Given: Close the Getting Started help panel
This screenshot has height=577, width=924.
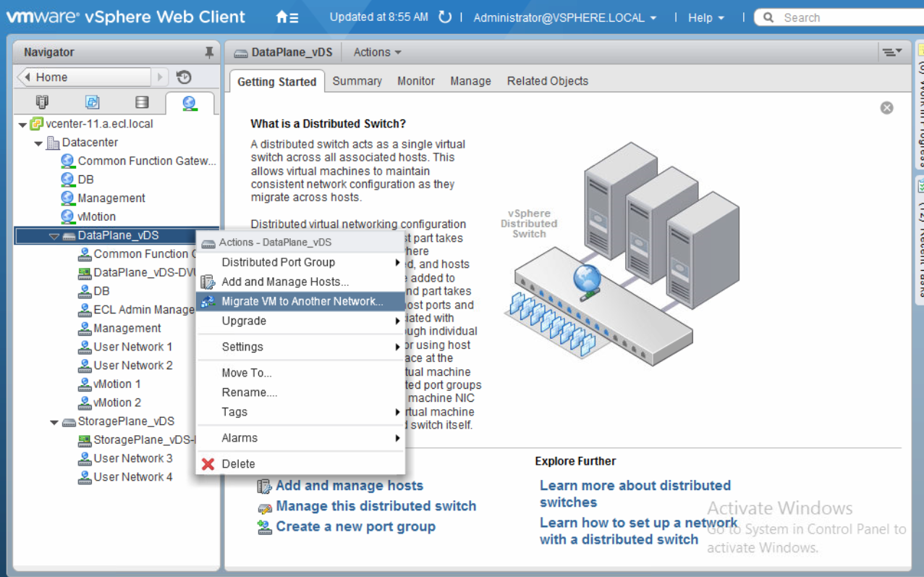Looking at the screenshot, I should click(x=886, y=108).
